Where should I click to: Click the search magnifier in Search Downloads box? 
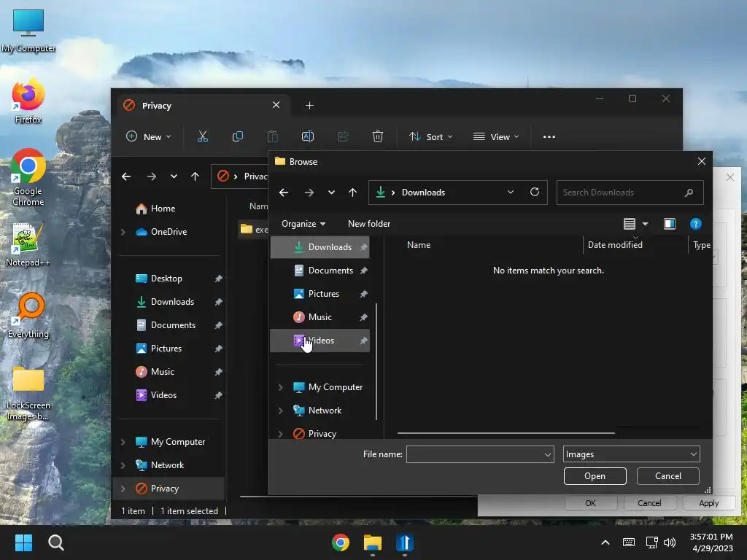[689, 192]
